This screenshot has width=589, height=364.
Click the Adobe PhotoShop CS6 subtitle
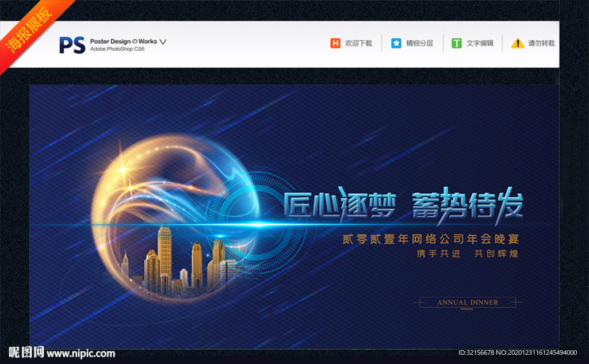pyautogui.click(x=117, y=49)
